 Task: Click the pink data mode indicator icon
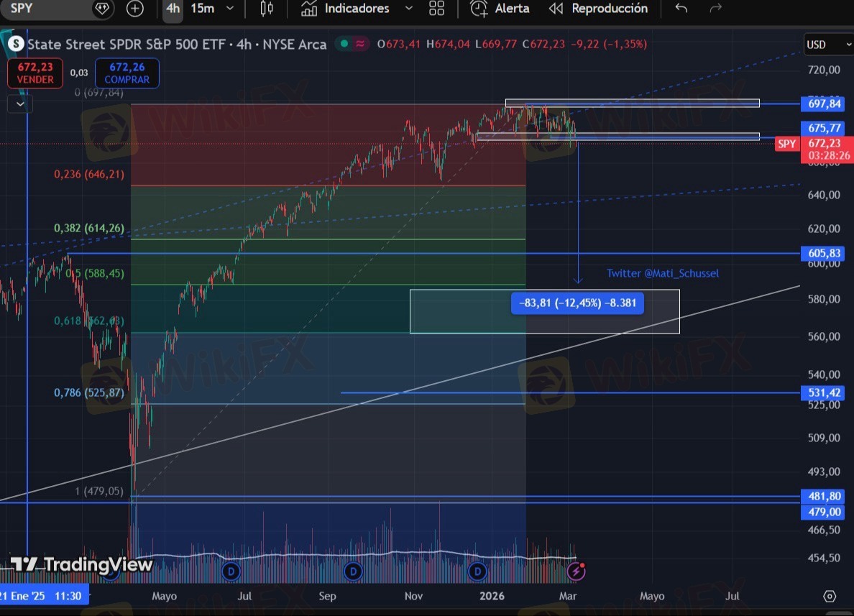tap(360, 44)
